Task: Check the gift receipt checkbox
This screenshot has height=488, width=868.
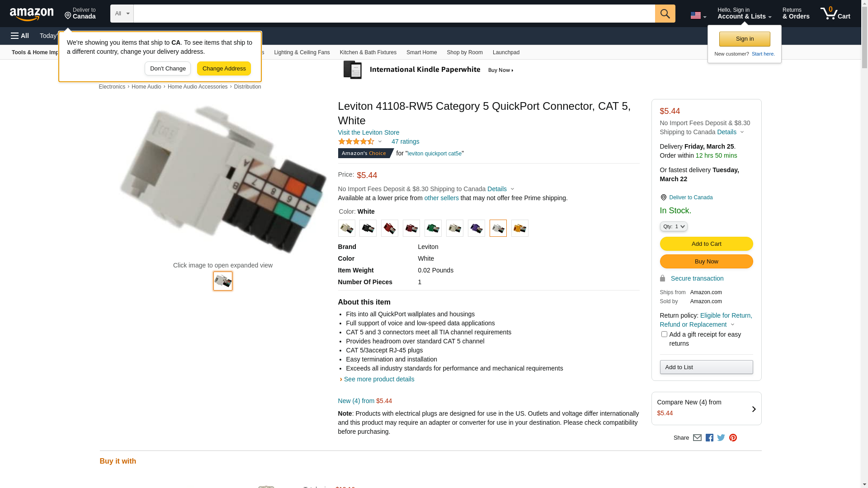Action: click(x=664, y=334)
